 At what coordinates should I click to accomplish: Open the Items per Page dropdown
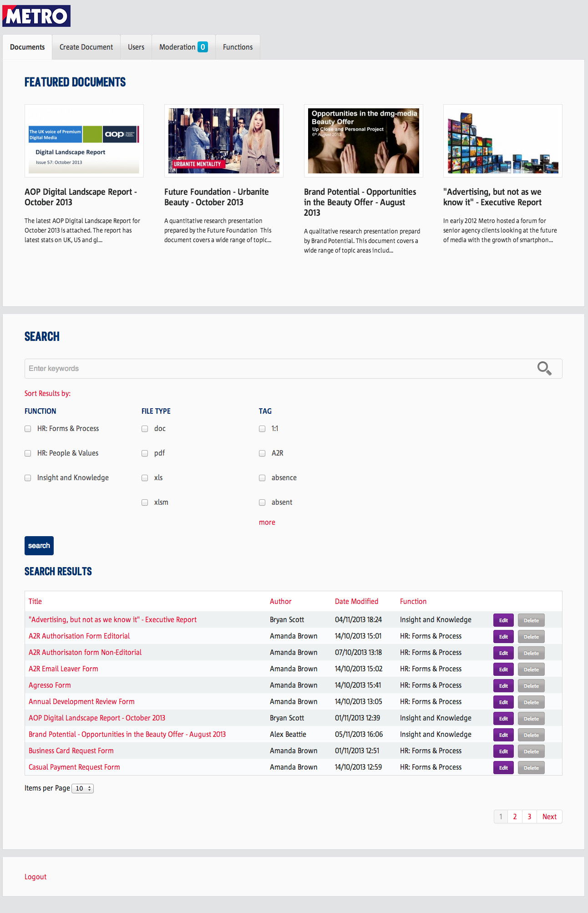[x=83, y=788]
